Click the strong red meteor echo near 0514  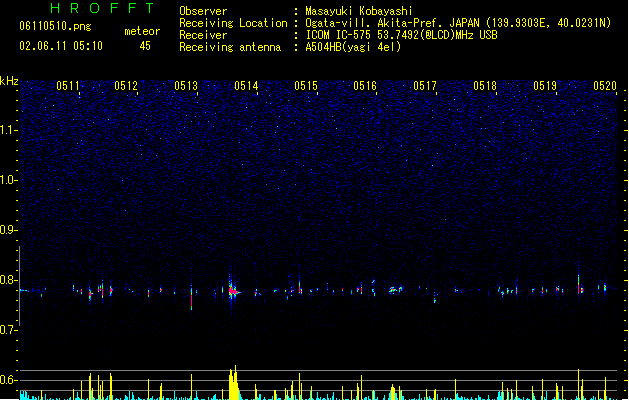(233, 292)
